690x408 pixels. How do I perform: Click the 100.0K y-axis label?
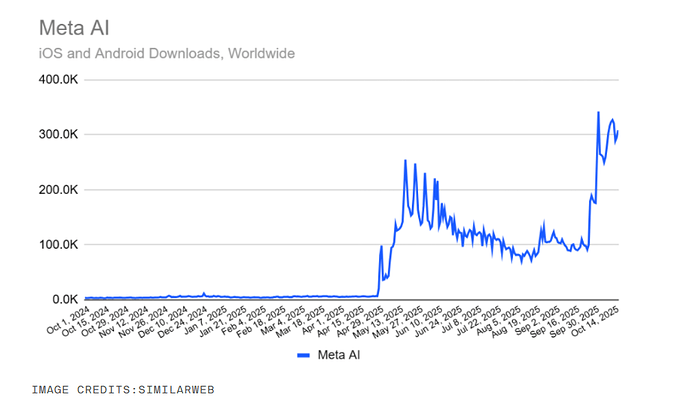[x=56, y=244]
